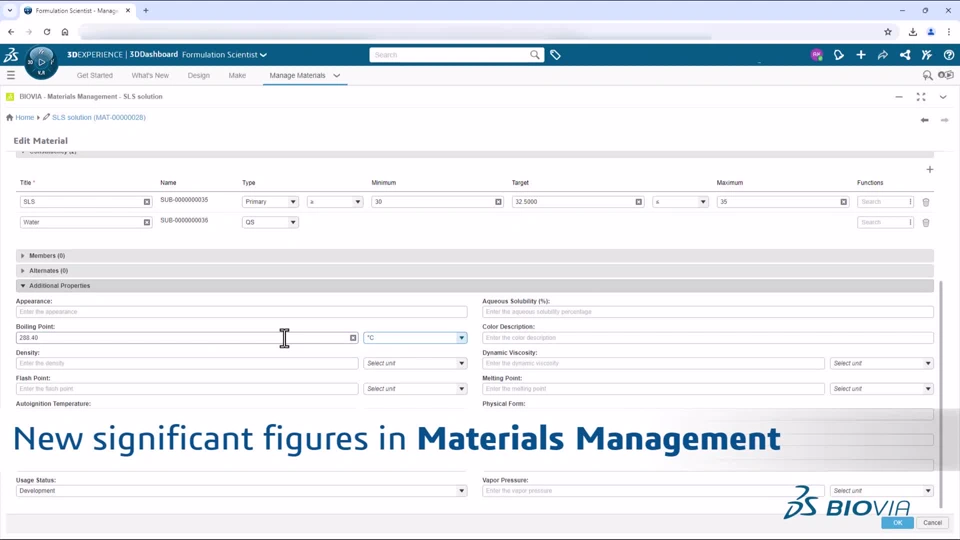
Task: Switch to the Get Started tab
Action: [95, 75]
